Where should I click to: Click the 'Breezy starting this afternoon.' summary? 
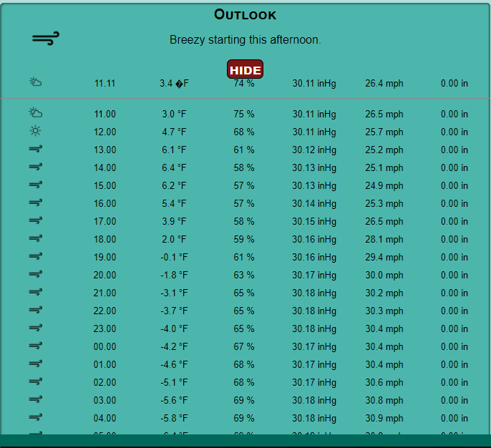coord(245,40)
